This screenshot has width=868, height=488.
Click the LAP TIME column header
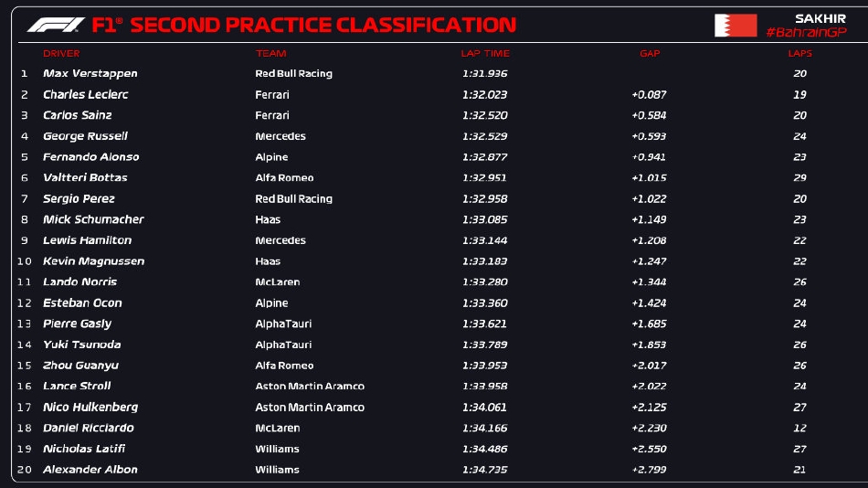coord(484,54)
